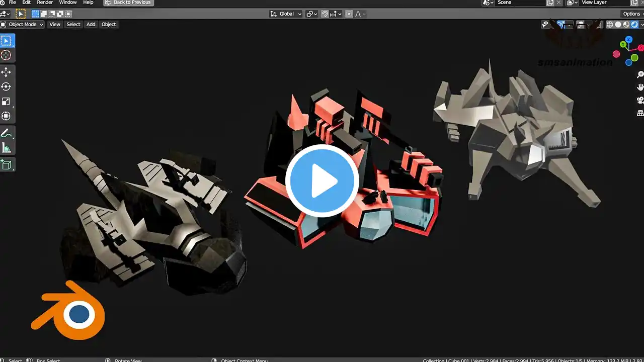644x362 pixels.
Task: Open the Object Mode dropdown
Action: point(23,24)
